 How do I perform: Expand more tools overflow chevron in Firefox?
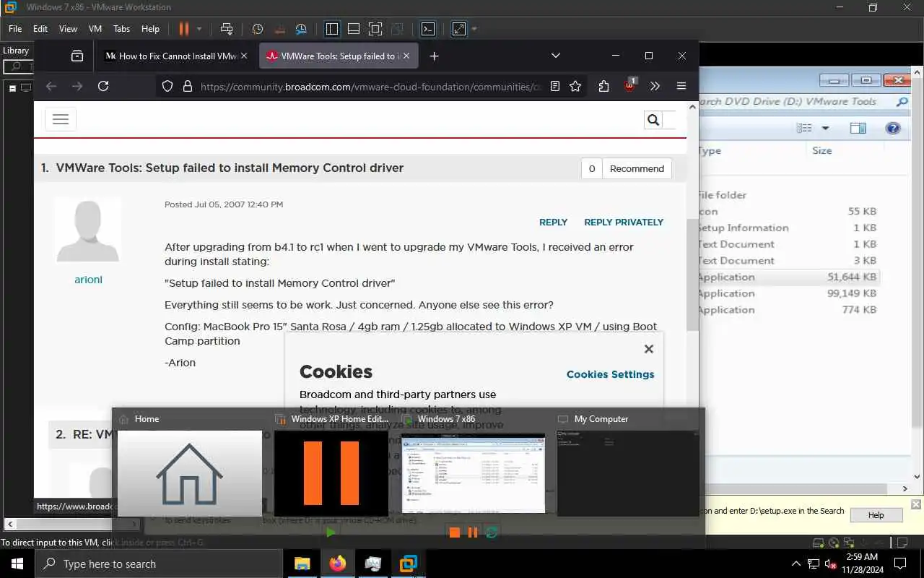(655, 86)
